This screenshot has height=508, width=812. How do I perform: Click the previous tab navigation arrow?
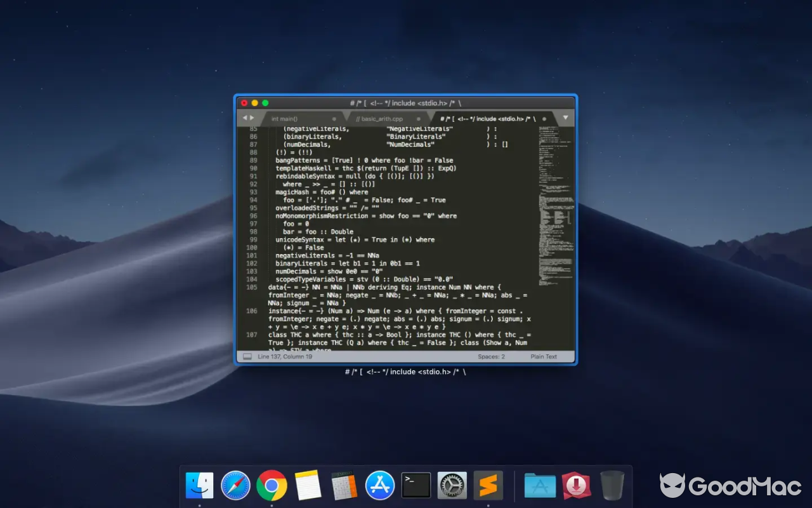click(245, 118)
